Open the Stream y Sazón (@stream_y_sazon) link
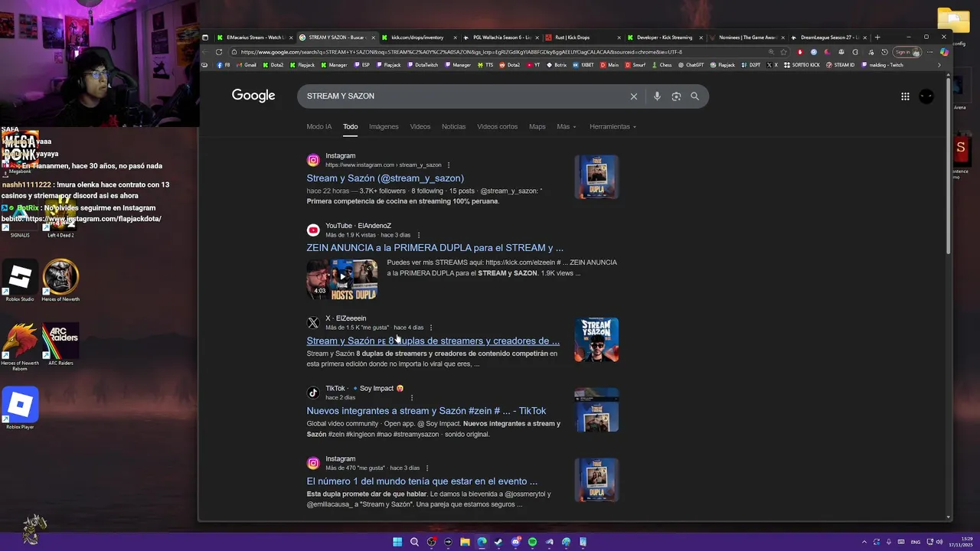 [385, 178]
